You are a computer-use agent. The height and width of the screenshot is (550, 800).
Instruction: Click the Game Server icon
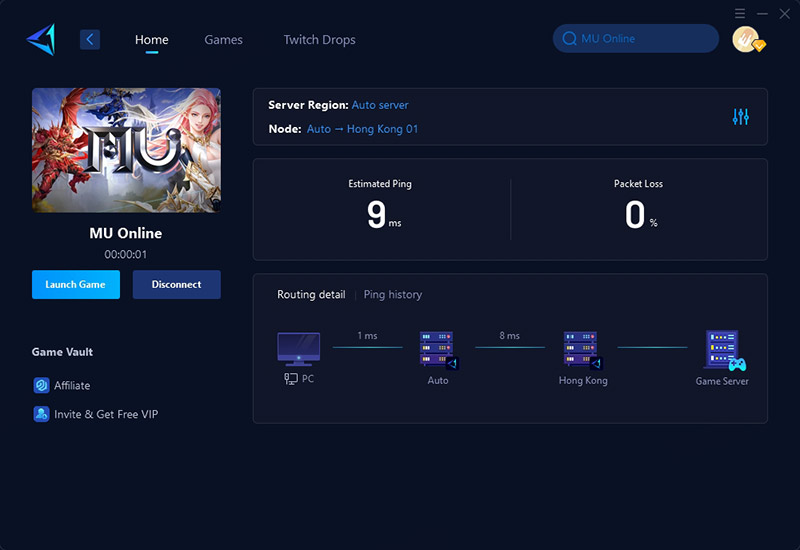[724, 350]
